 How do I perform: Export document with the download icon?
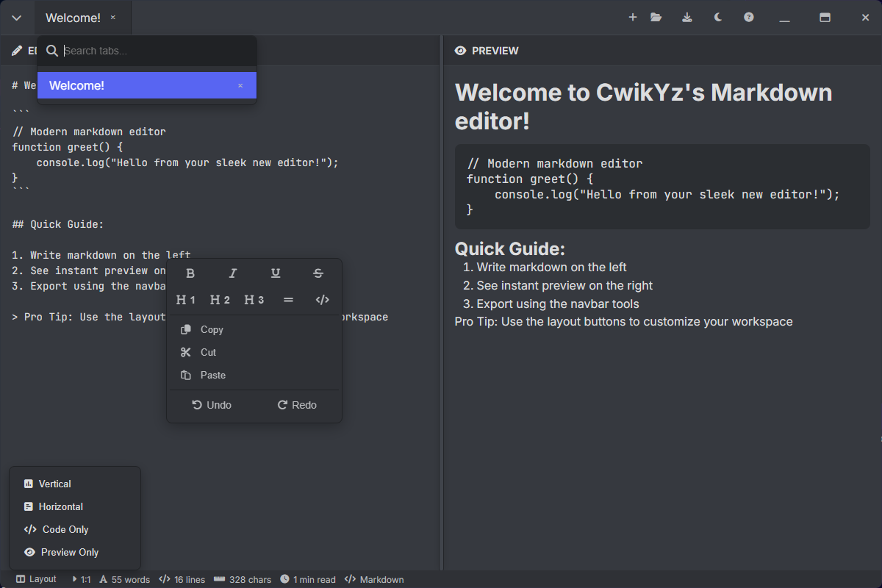point(687,18)
